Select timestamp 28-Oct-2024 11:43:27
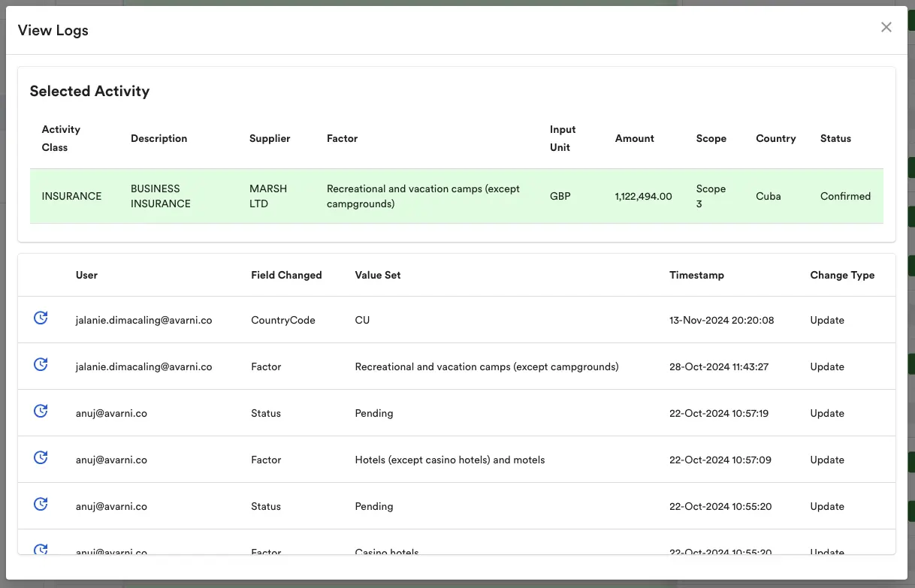Viewport: 915px width, 588px height. click(x=719, y=366)
